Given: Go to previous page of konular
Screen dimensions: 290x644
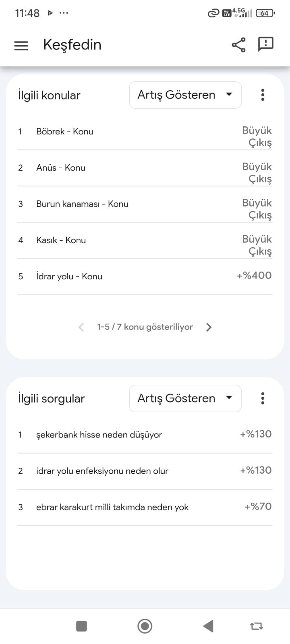Looking at the screenshot, I should point(81,327).
